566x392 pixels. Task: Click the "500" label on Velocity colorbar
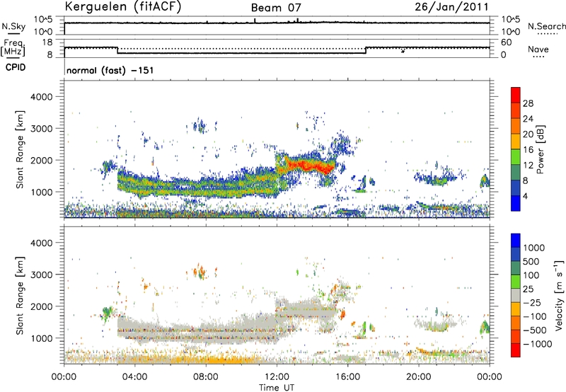point(532,262)
